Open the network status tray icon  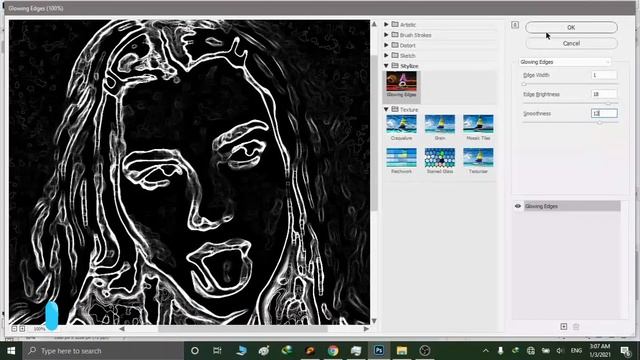point(530,351)
